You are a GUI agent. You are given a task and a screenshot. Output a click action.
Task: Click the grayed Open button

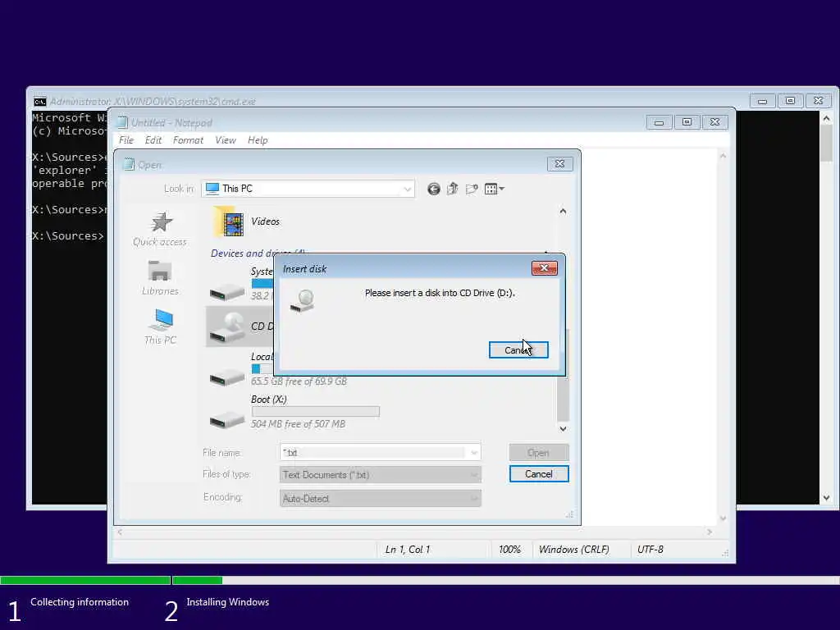(x=538, y=453)
